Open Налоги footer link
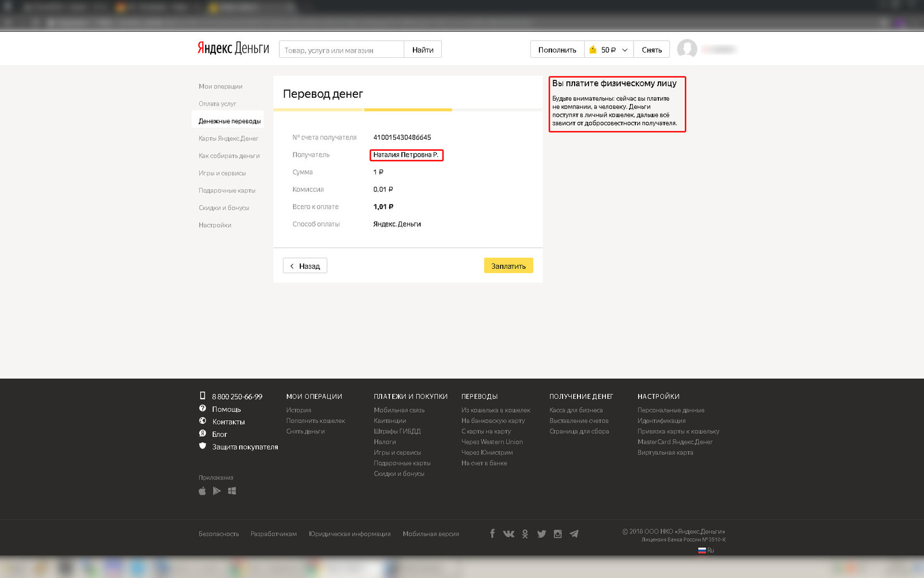The height and width of the screenshot is (578, 924). (385, 442)
